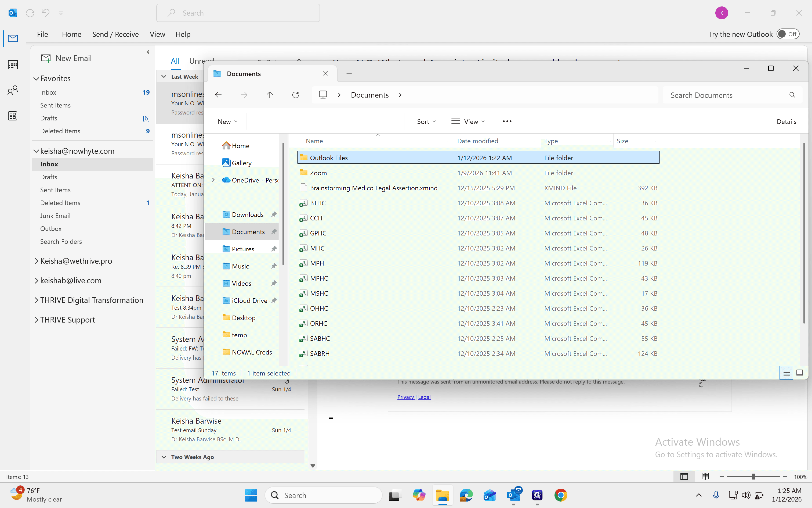Image resolution: width=812 pixels, height=508 pixels.
Task: Open the Sort dropdown in Explorer
Action: click(426, 121)
